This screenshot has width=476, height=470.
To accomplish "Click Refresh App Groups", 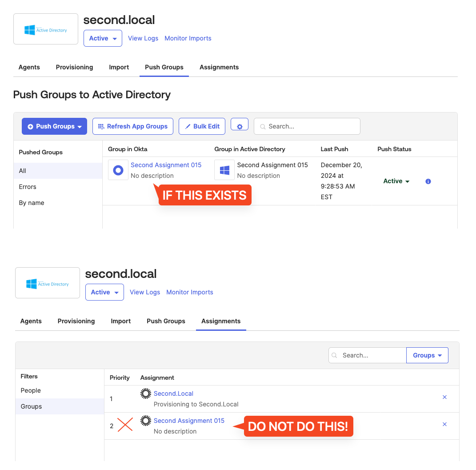I will [x=132, y=126].
